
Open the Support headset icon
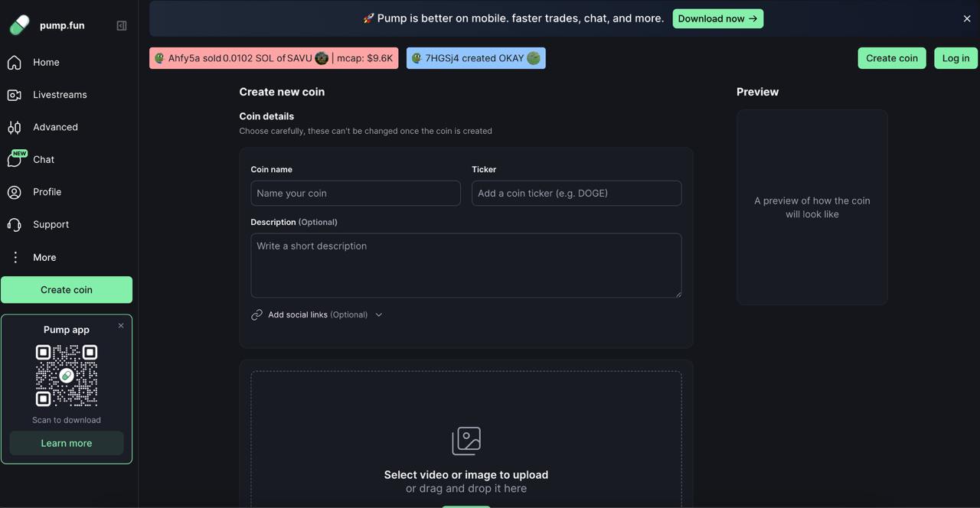(x=15, y=224)
